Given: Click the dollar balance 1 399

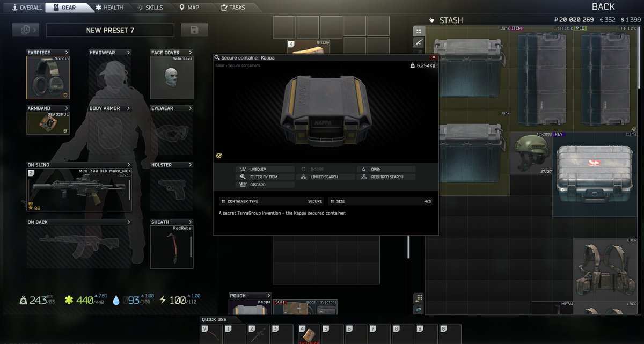Looking at the screenshot, I should [631, 20].
